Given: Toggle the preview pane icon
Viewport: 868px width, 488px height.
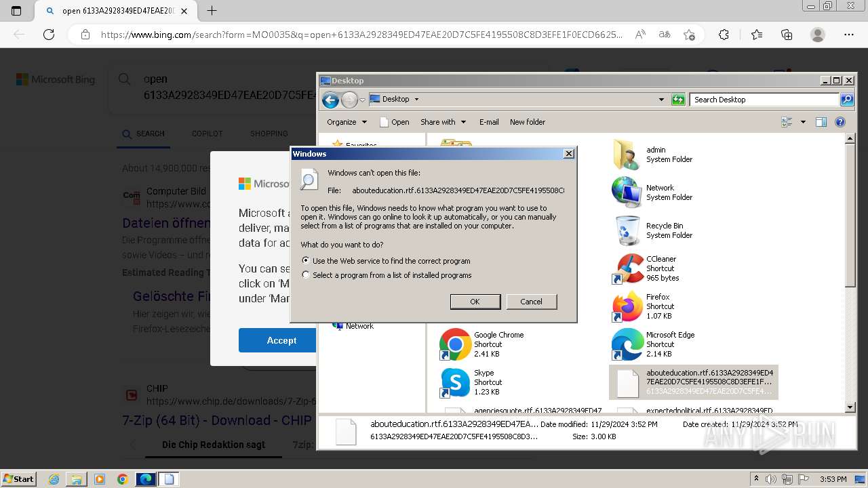Looking at the screenshot, I should pos(821,122).
